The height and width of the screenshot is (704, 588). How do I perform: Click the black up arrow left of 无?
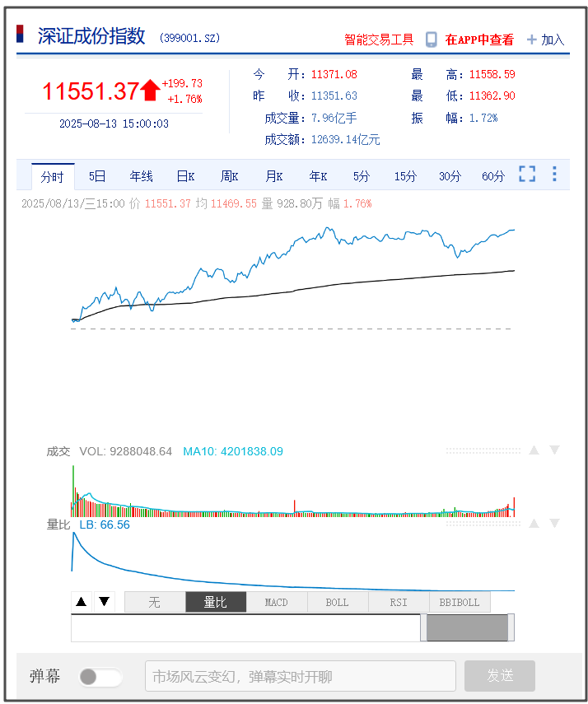pyautogui.click(x=82, y=602)
